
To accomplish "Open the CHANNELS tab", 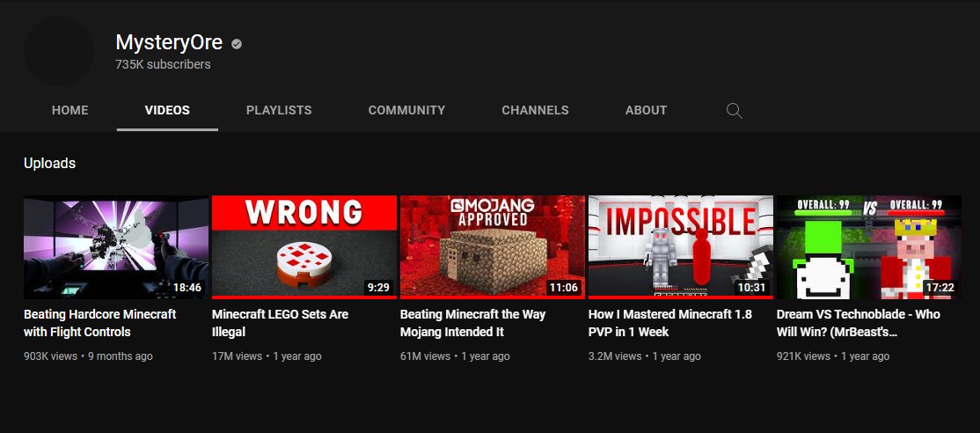I will [535, 111].
